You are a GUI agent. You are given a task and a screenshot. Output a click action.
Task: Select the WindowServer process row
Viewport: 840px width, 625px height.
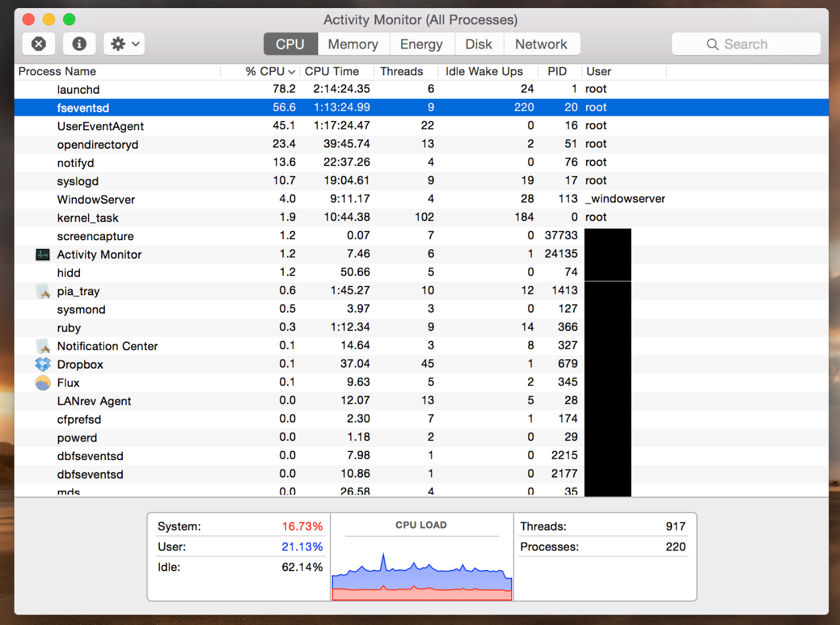[421, 199]
